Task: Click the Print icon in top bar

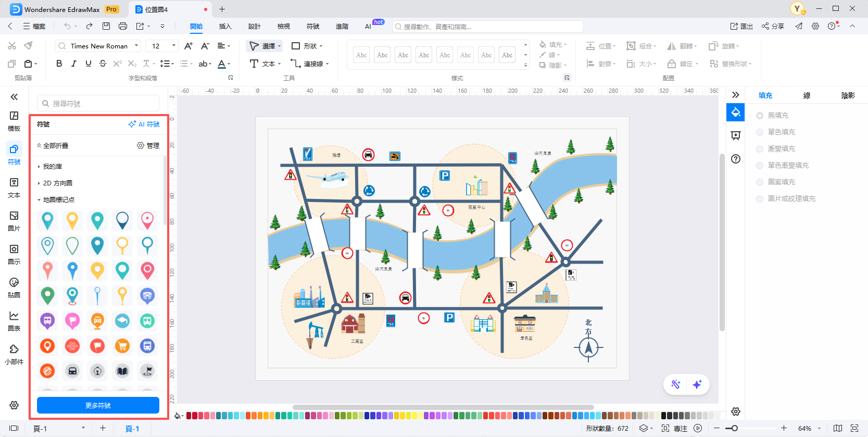Action: pyautogui.click(x=123, y=26)
